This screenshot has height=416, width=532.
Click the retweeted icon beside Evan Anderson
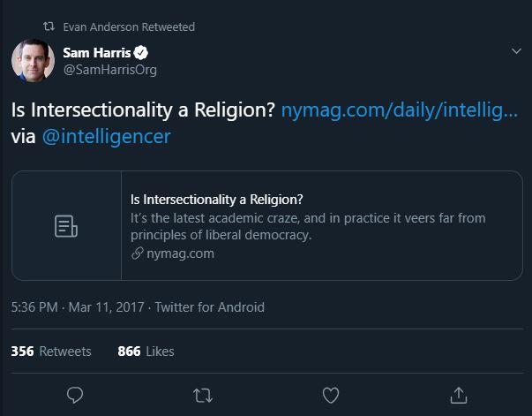click(49, 26)
